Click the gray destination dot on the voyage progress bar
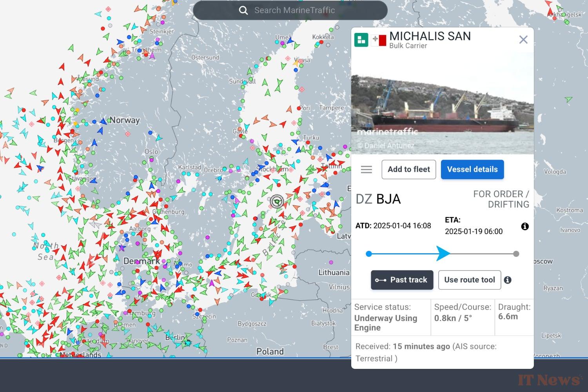 tap(516, 254)
